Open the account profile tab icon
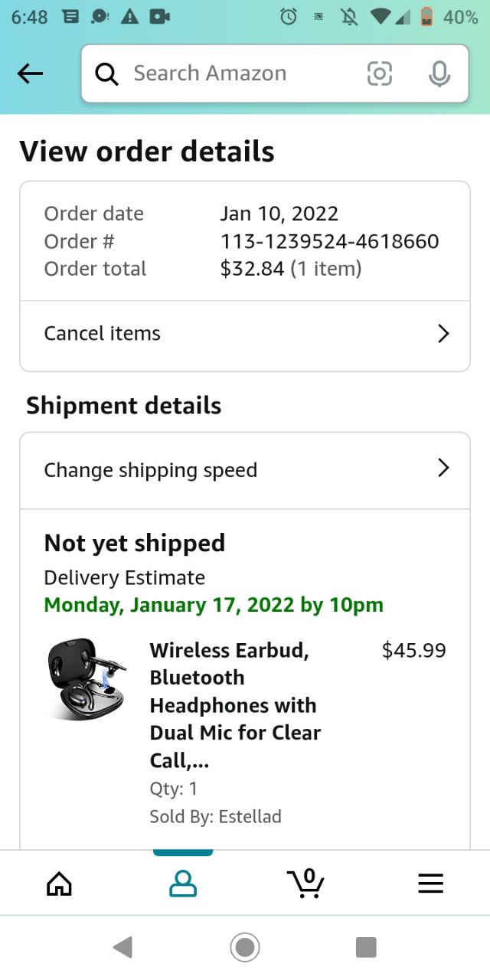This screenshot has height=980, width=490. 182,884
